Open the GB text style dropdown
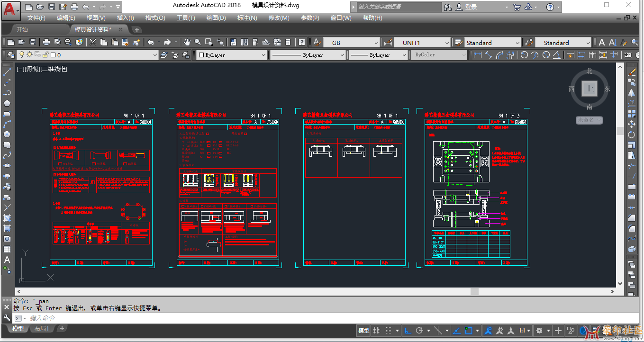 pos(376,43)
